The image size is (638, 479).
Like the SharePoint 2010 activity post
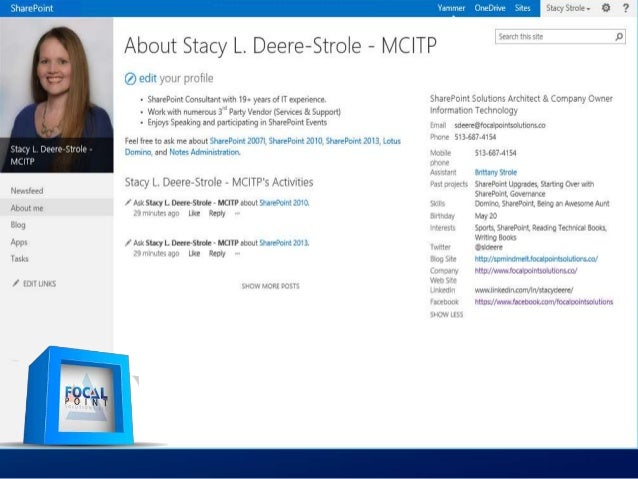(x=194, y=213)
